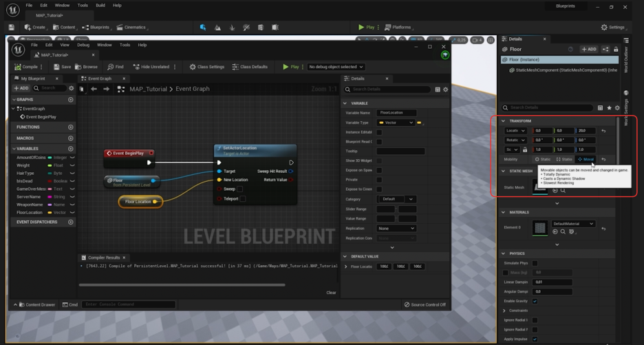The height and width of the screenshot is (345, 644).
Task: Check Teleport on the SetActorLocation node
Action: 243,198
